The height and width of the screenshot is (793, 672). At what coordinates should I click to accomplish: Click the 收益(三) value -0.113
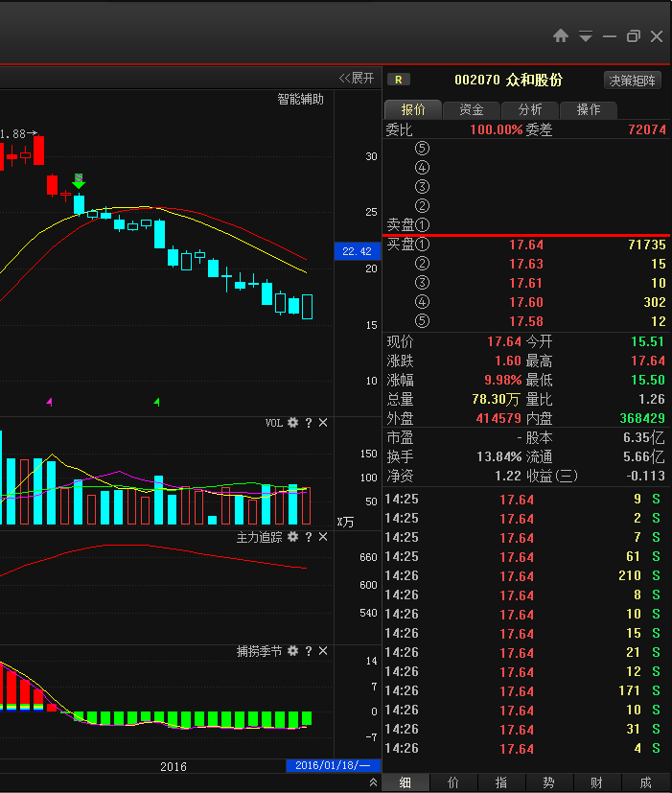pos(646,477)
